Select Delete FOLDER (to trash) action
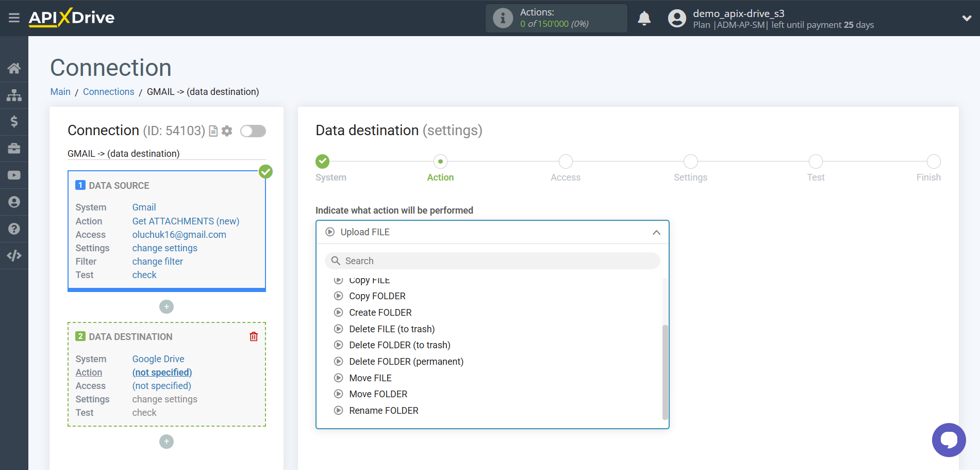Image resolution: width=980 pixels, height=470 pixels. (x=400, y=345)
